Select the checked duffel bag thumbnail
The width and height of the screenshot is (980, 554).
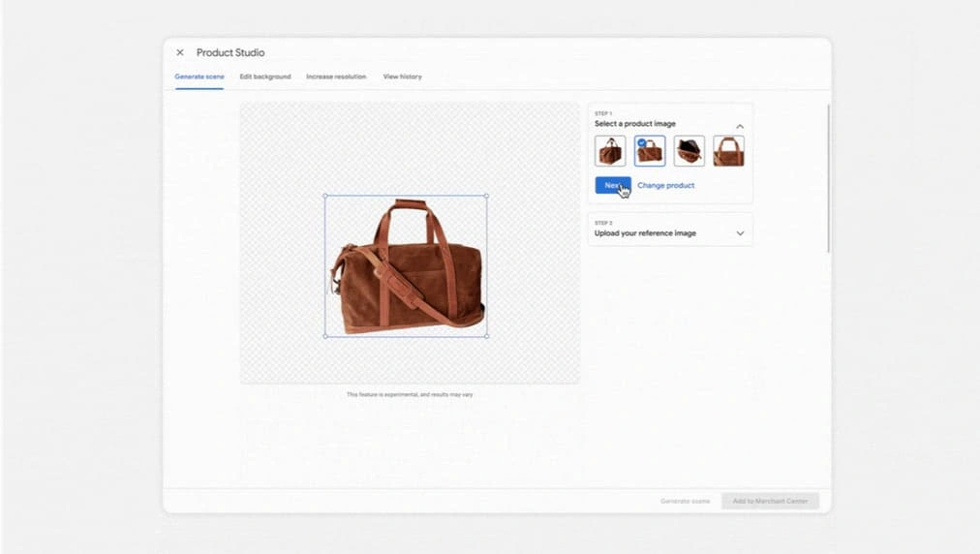(x=650, y=151)
